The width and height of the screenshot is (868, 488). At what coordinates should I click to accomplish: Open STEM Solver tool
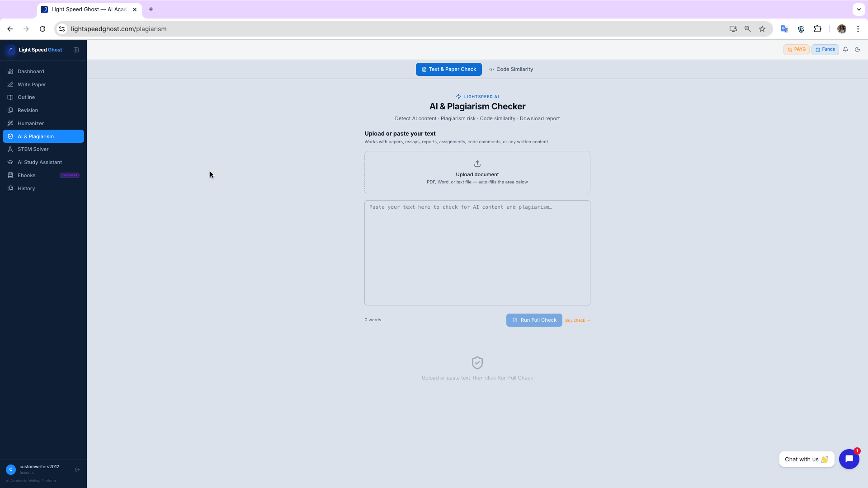pos(43,149)
